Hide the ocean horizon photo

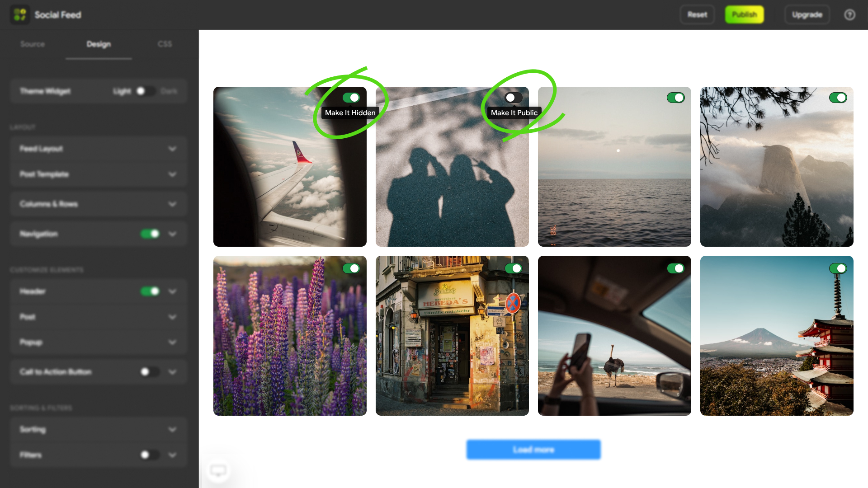click(677, 97)
